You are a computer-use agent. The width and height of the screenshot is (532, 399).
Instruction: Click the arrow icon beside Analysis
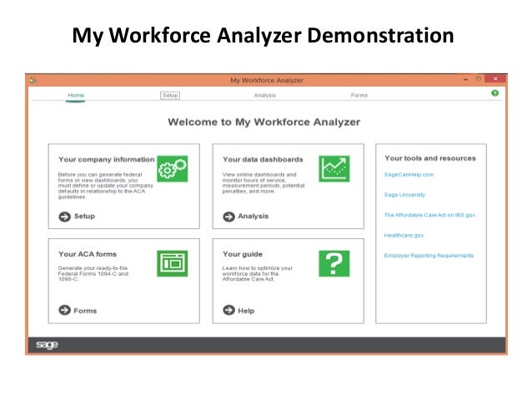[x=228, y=217]
